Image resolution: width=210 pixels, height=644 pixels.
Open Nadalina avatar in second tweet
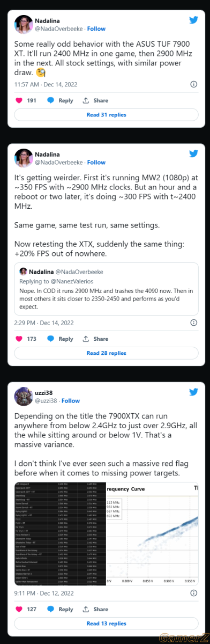point(23,158)
